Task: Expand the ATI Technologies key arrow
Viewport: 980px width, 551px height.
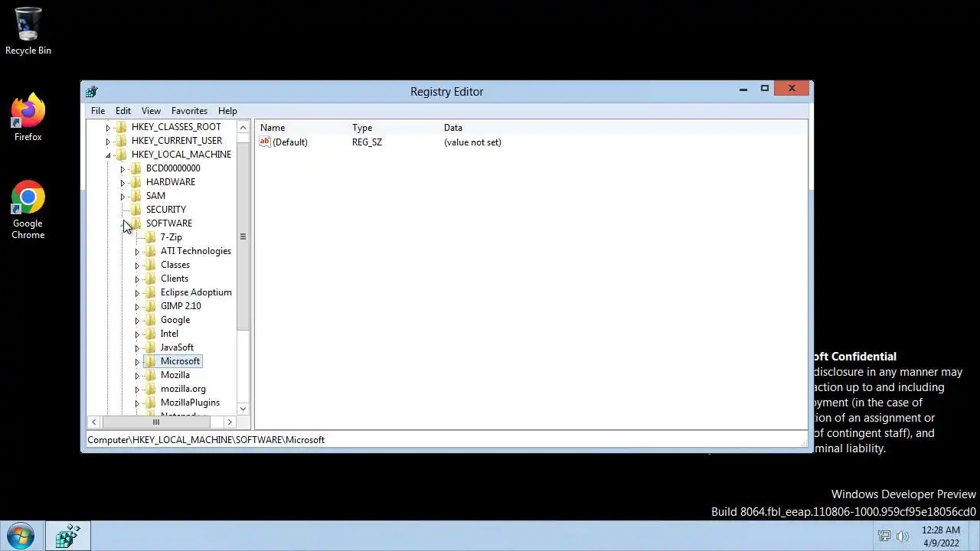Action: 137,252
